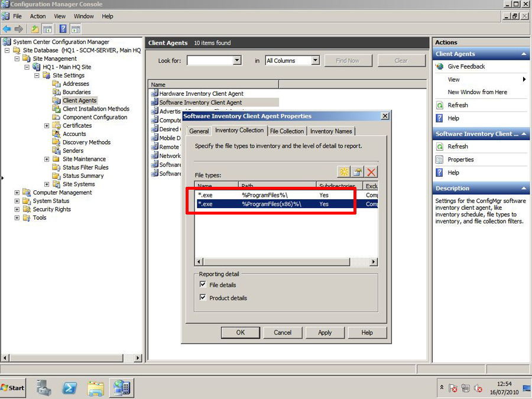Click the Show/Hide Console Tree toolbar icon
The width and height of the screenshot is (532, 399).
[47, 29]
